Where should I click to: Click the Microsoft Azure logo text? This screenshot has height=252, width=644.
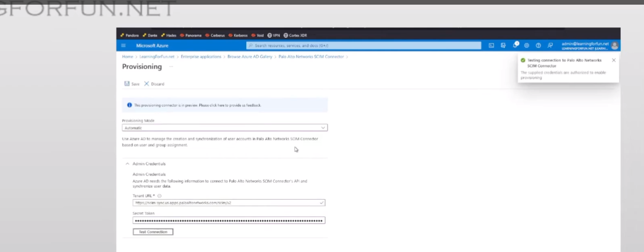pos(152,46)
